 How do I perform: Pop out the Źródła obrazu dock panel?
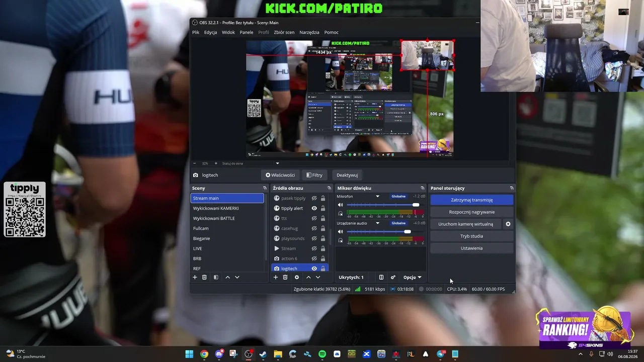[x=329, y=188]
